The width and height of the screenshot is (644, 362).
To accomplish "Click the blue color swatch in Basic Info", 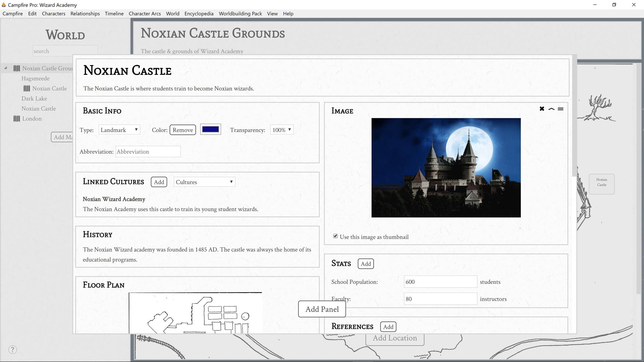I will [210, 129].
